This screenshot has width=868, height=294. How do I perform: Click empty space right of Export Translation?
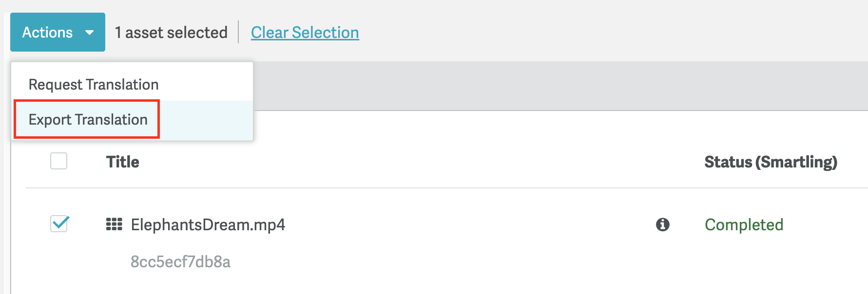click(x=205, y=120)
